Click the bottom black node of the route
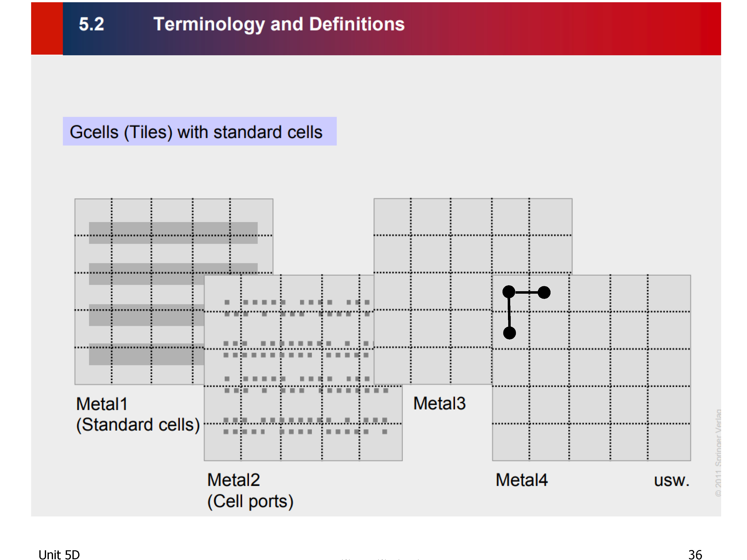This screenshot has height=560, width=747. 510,333
